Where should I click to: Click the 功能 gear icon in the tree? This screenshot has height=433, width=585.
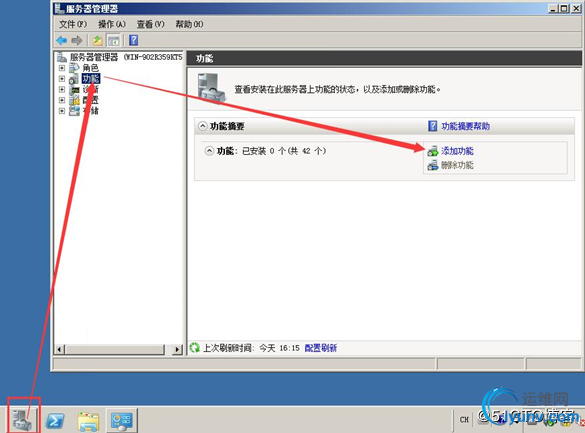coord(73,79)
